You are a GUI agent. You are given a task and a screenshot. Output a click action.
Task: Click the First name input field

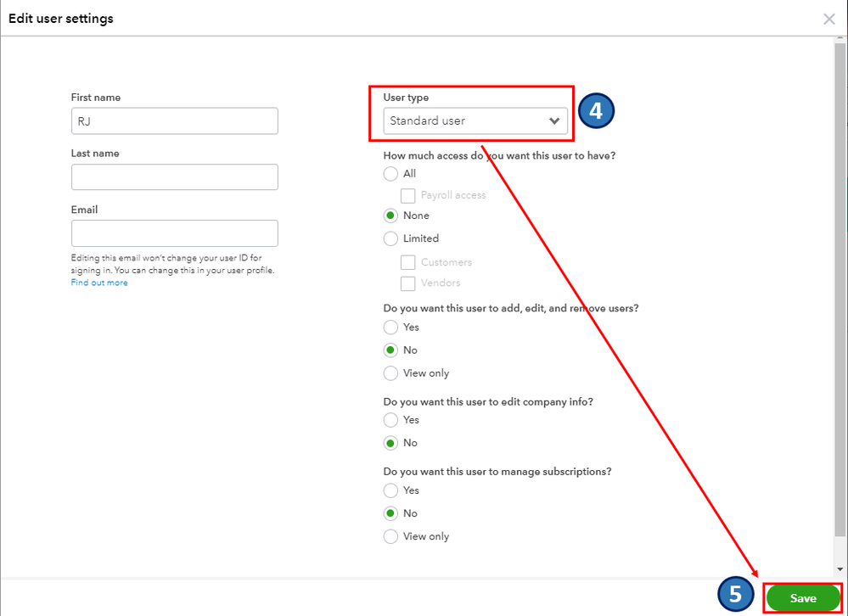click(x=175, y=121)
